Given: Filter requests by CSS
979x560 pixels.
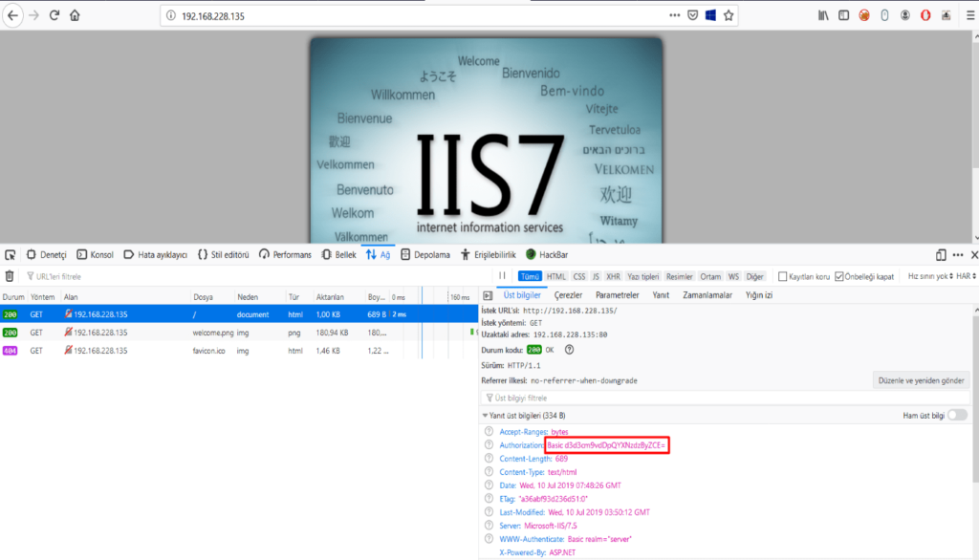Looking at the screenshot, I should tap(579, 276).
